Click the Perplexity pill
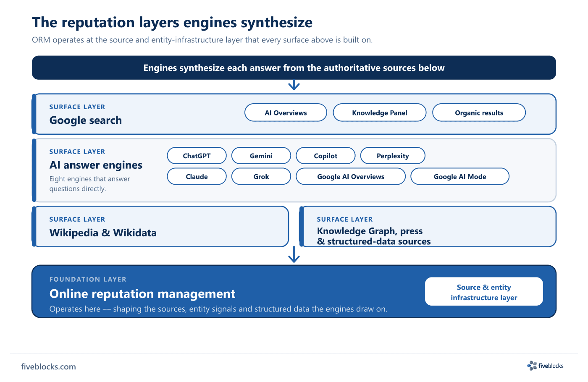Image resolution: width=588 pixels, height=382 pixels. click(393, 156)
